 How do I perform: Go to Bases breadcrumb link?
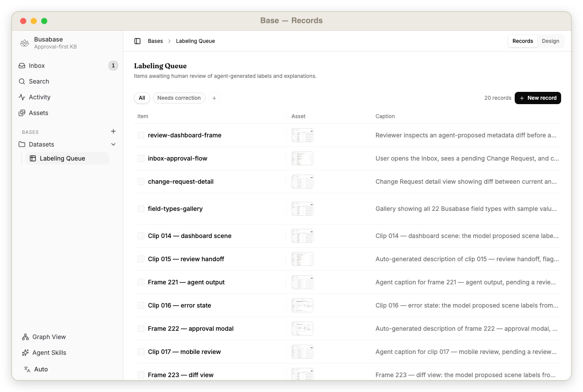coord(155,41)
